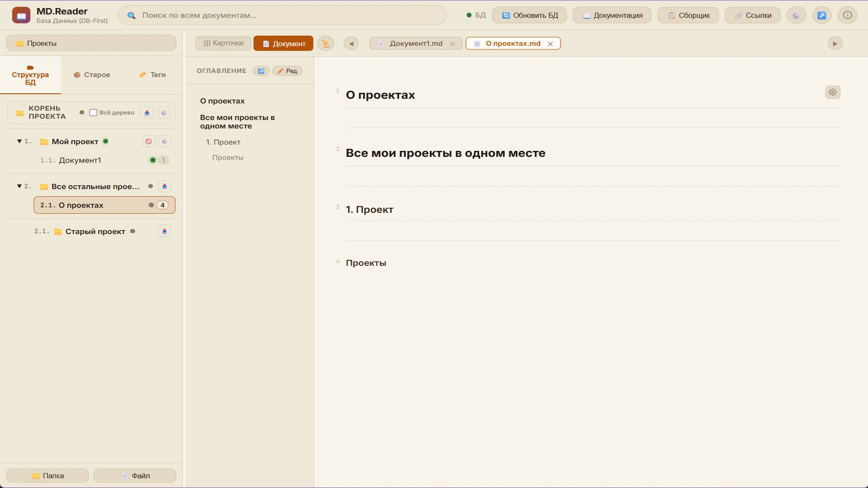Select Старый проект folder in tree
Image resolution: width=868 pixels, height=488 pixels.
pyautogui.click(x=95, y=231)
